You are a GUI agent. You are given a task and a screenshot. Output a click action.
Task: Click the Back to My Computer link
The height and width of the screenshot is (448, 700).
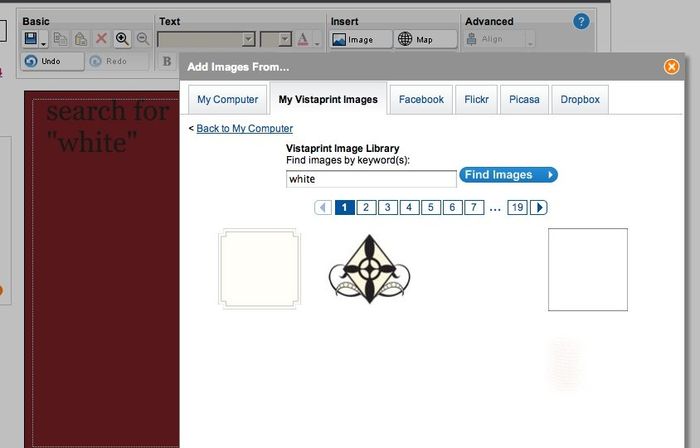tap(244, 129)
